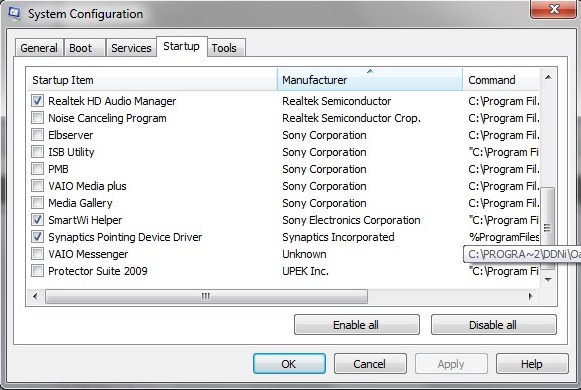Image resolution: width=581 pixels, height=390 pixels.
Task: Click Sony Electronics Corporation manufacturer cell
Action: (351, 220)
